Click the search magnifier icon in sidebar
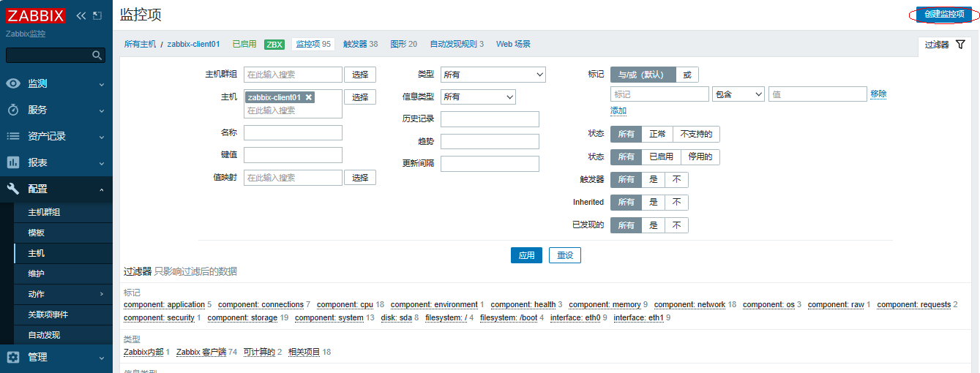 [x=97, y=56]
